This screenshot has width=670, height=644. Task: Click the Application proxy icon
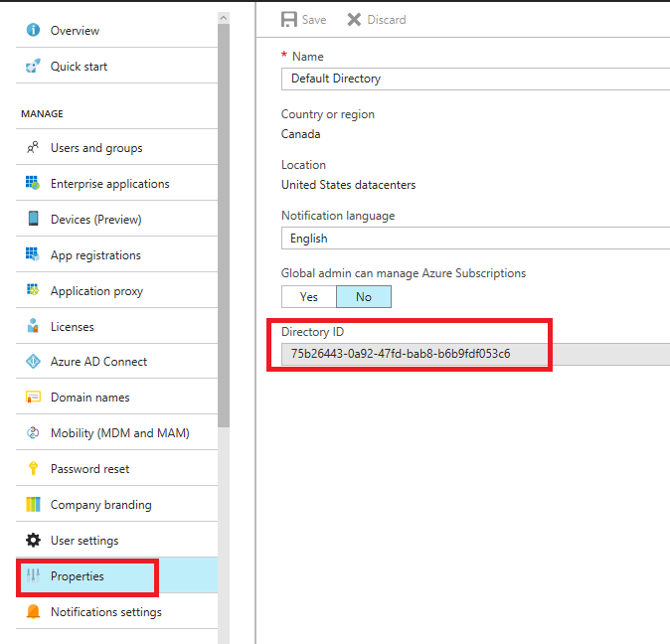[x=33, y=290]
